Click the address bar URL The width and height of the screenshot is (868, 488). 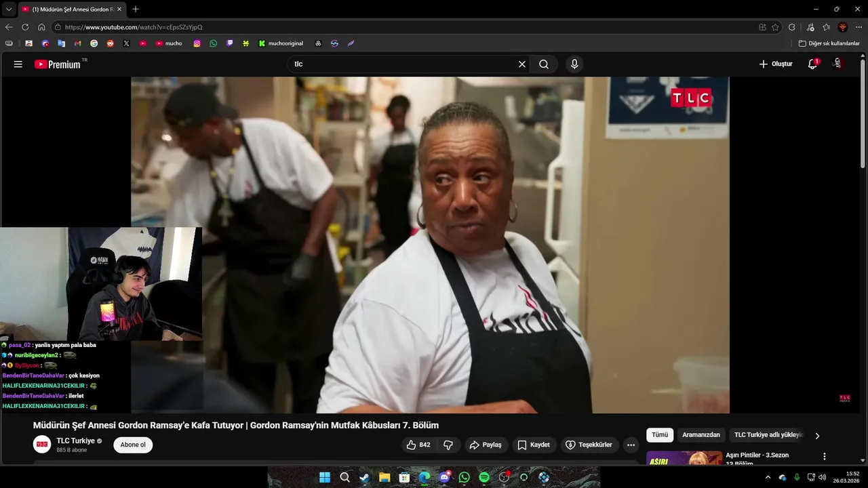click(x=134, y=27)
